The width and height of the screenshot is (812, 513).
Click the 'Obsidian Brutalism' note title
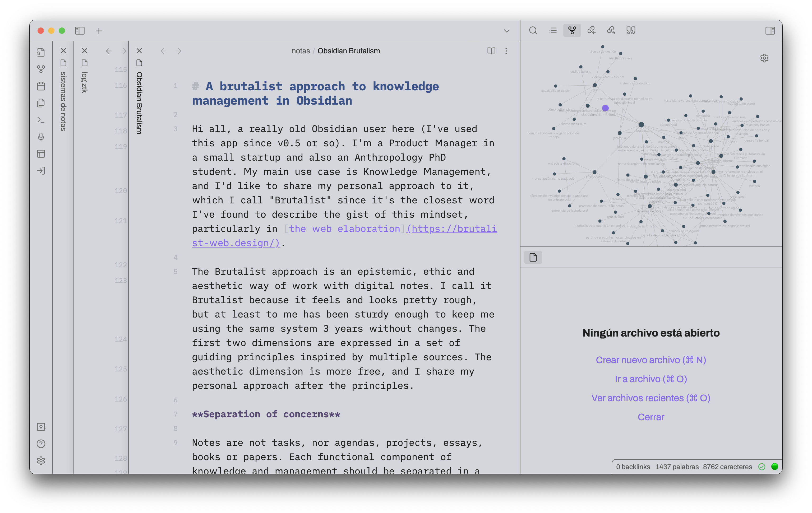(349, 51)
